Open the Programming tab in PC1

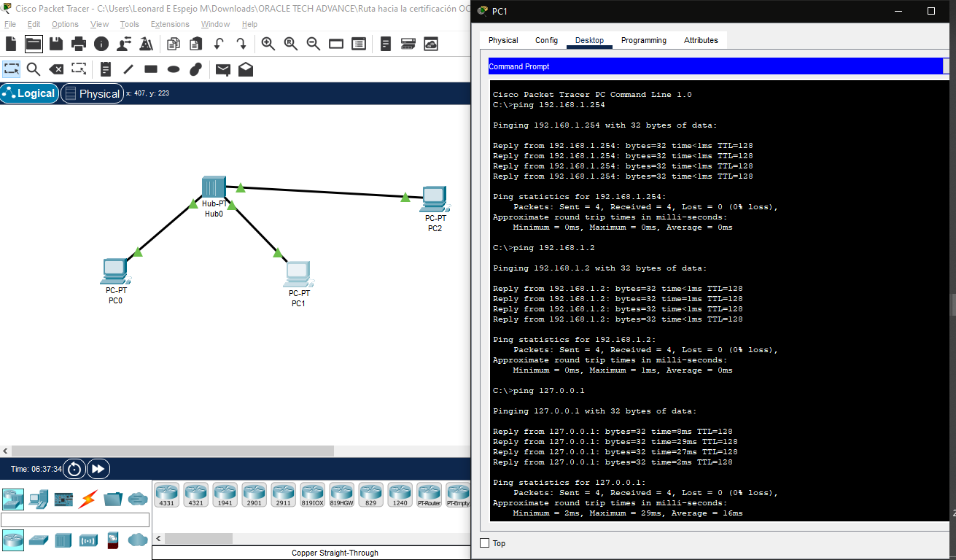pyautogui.click(x=644, y=40)
